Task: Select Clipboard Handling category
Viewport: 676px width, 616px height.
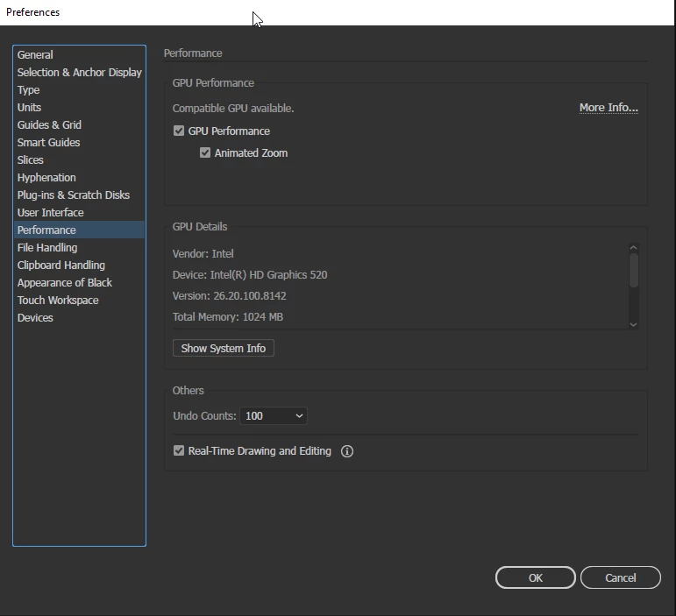Action: pos(79,265)
